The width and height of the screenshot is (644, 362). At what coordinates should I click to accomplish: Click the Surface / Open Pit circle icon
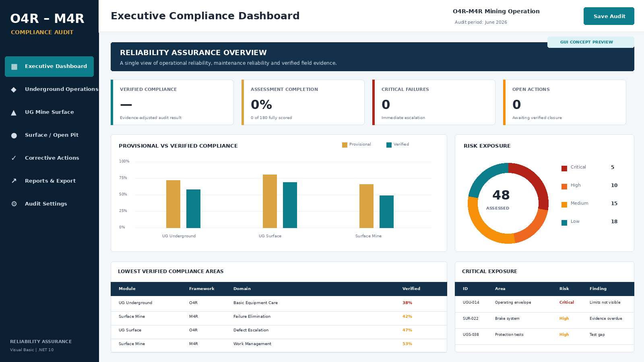(x=14, y=136)
